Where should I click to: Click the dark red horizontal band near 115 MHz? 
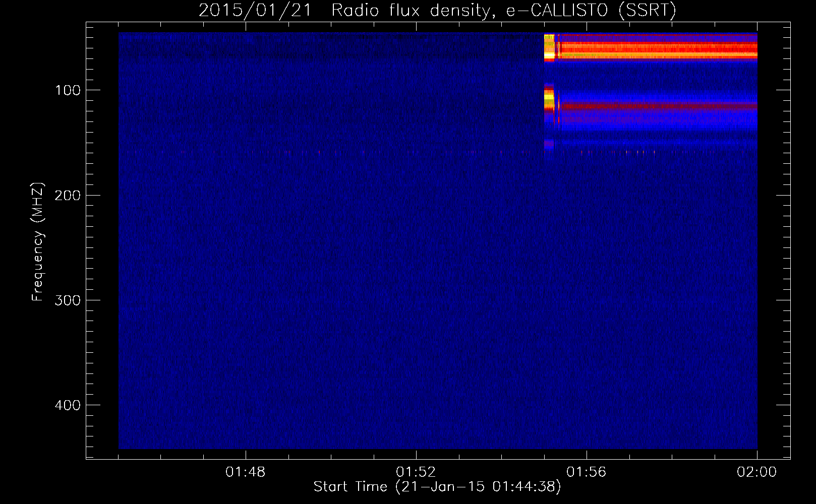tap(658, 106)
